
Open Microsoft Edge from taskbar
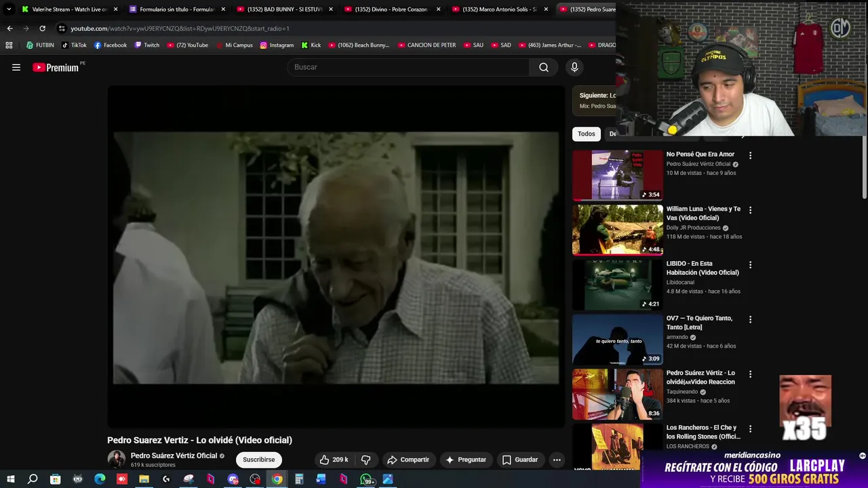[100, 479]
